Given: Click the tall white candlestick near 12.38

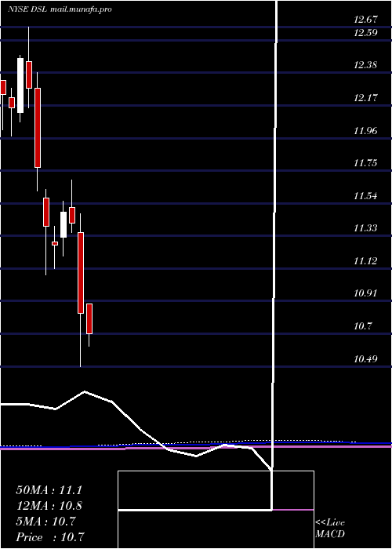Looking at the screenshot, I should point(20,85).
